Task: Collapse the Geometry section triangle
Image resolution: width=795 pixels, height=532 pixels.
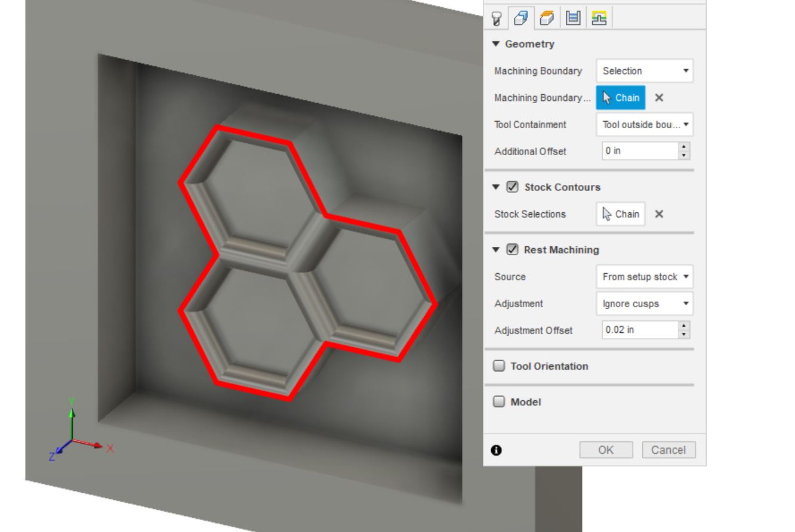Action: point(497,44)
